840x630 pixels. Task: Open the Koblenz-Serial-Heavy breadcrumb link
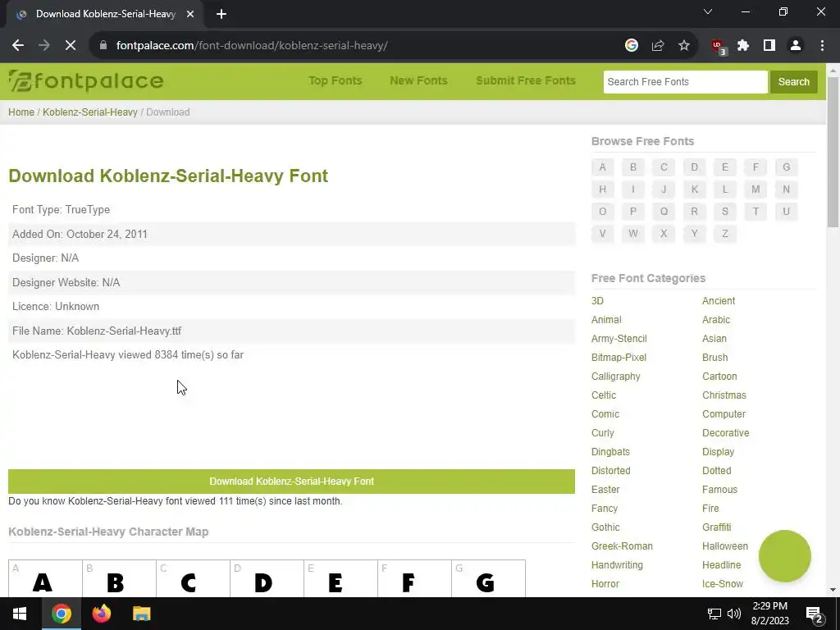click(90, 112)
